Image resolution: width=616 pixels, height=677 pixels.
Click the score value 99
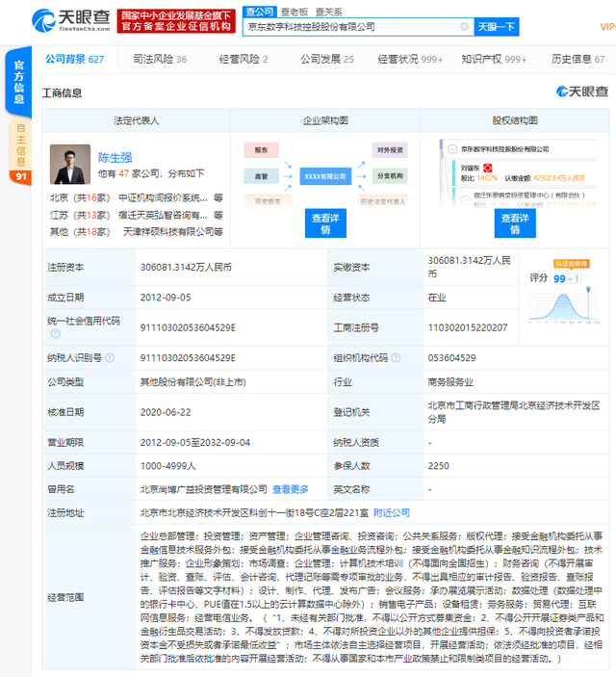pyautogui.click(x=559, y=278)
